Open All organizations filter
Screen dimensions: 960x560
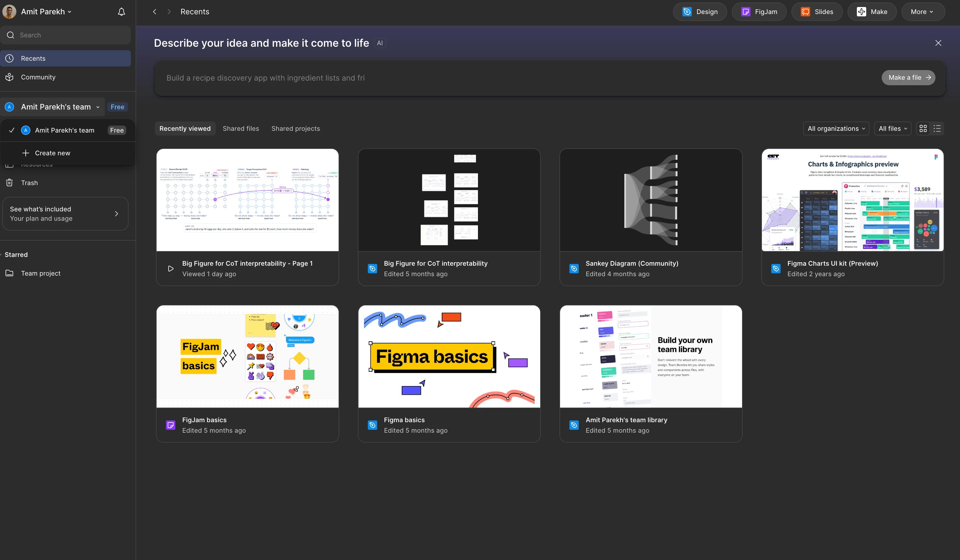click(836, 129)
